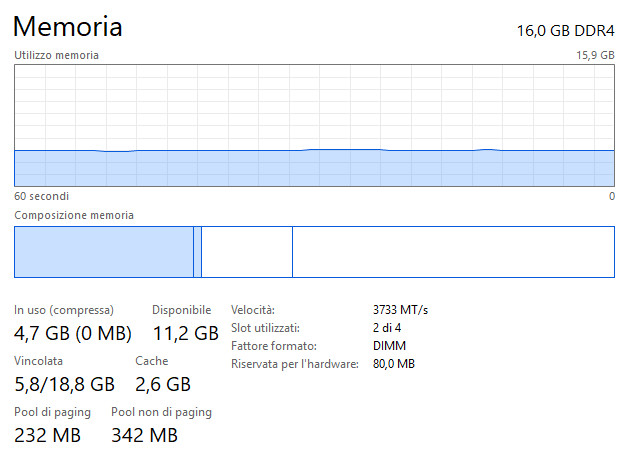Click the Utilizzo memoria label
The image size is (639, 456).
point(56,55)
